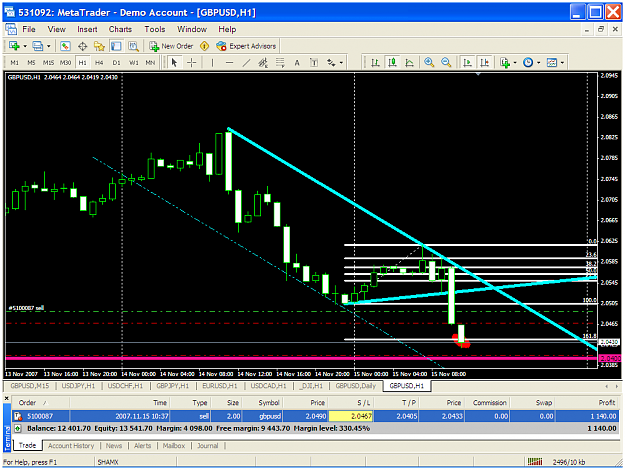This screenshot has width=625, height=470.
Task: Click the New Order button
Action: point(171,46)
